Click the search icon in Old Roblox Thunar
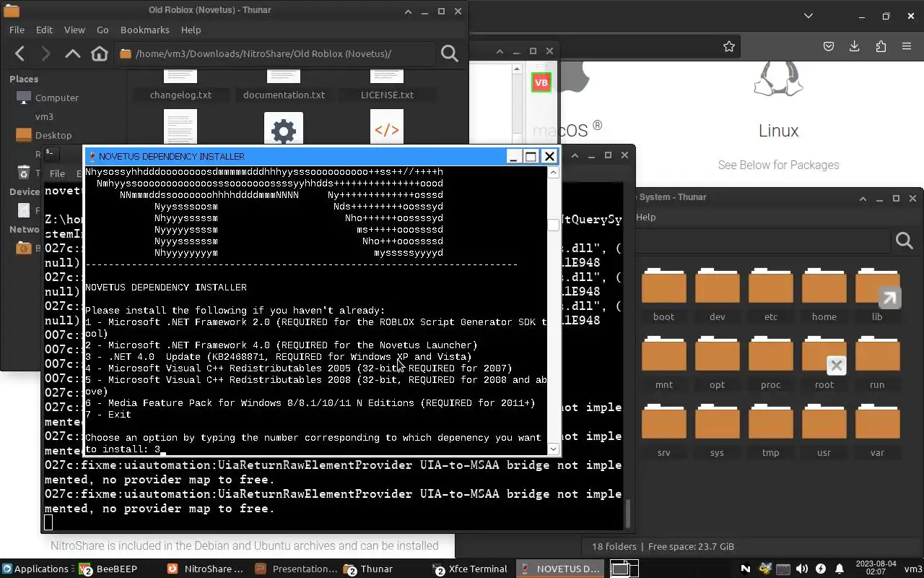Viewport: 924px width, 578px height. pos(450,53)
